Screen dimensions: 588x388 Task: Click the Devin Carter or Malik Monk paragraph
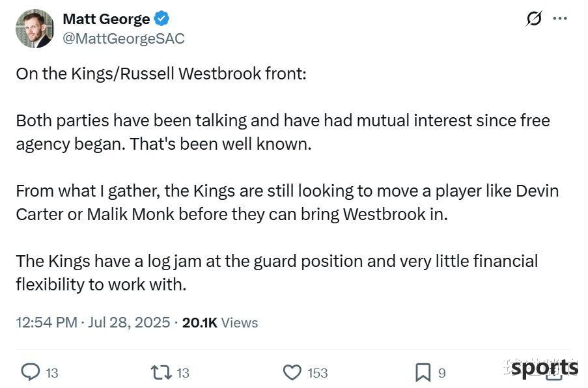[287, 202]
